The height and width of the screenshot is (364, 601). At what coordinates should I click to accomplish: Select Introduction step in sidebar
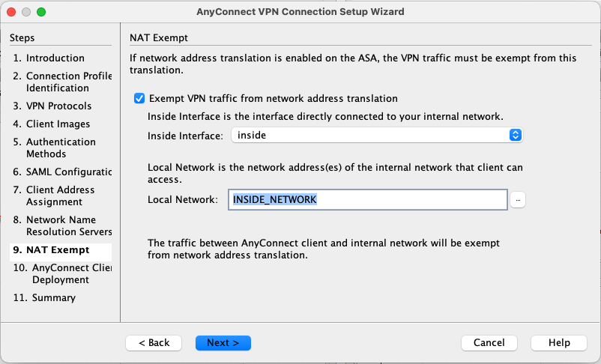pyautogui.click(x=55, y=58)
